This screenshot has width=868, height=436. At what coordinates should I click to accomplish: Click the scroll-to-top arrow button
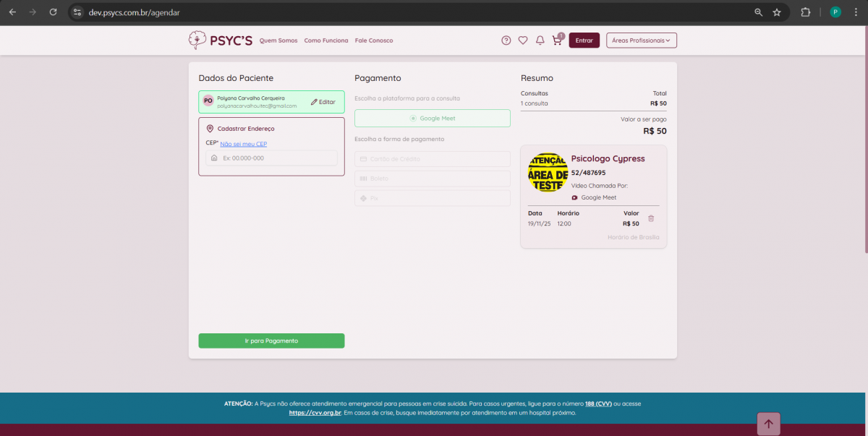[768, 424]
